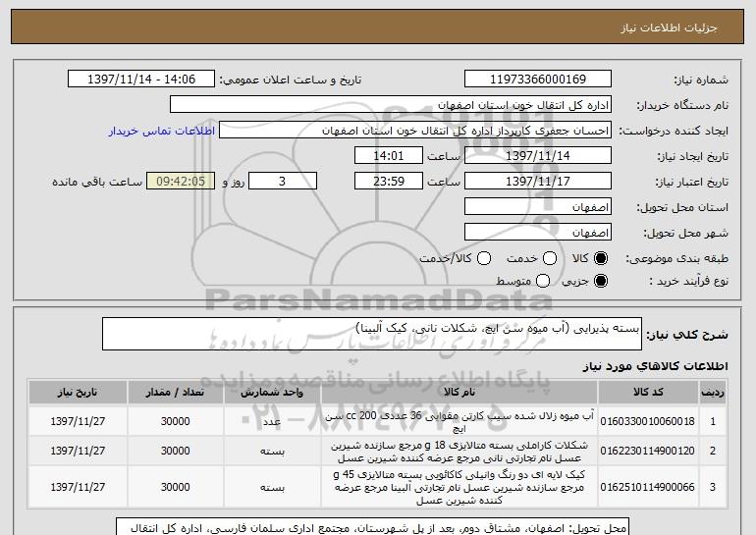Click the اطلاعات کالاهای مورد نیاز section title
The width and height of the screenshot is (756, 535).
655,366
